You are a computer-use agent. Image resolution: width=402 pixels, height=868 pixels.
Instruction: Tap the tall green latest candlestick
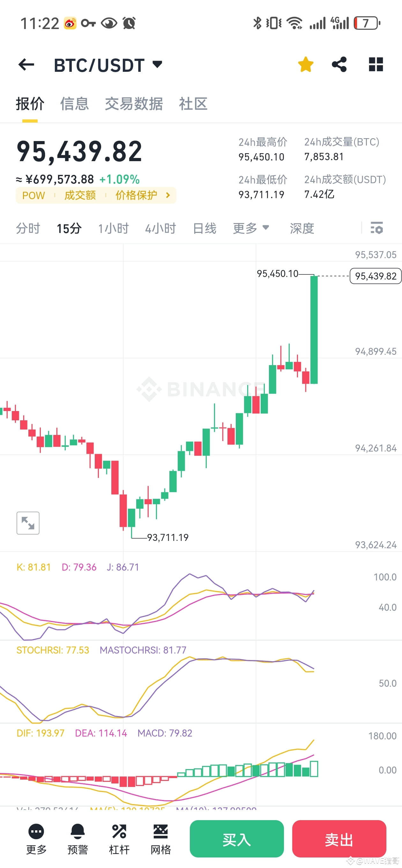point(314,330)
